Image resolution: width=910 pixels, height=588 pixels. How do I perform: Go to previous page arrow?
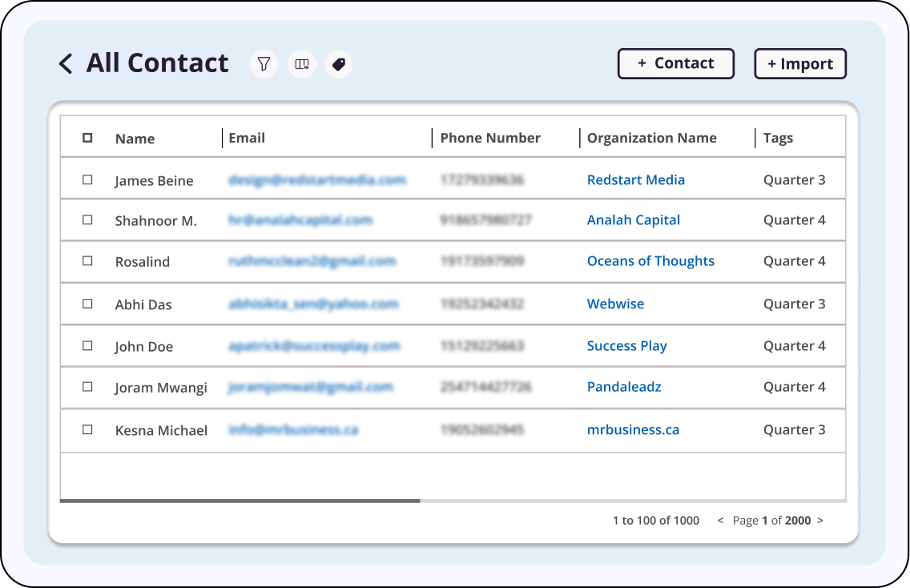pos(720,521)
